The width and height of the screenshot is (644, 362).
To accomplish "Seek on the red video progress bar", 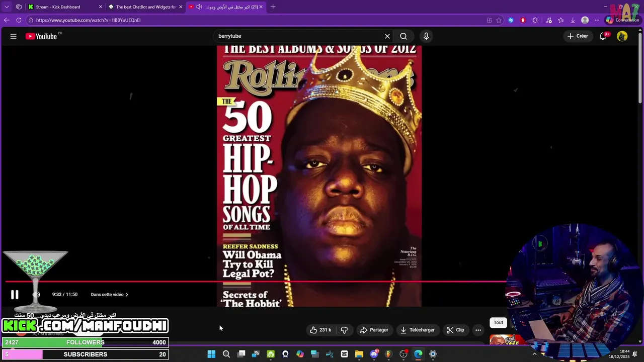I will point(257,282).
